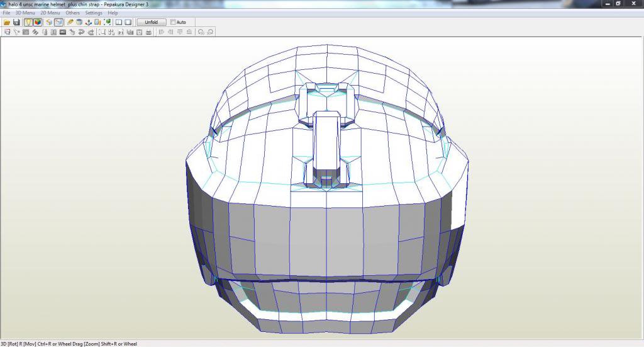The height and width of the screenshot is (347, 644).
Task: Click the text input icon in second row
Action: pyautogui.click(x=120, y=32)
